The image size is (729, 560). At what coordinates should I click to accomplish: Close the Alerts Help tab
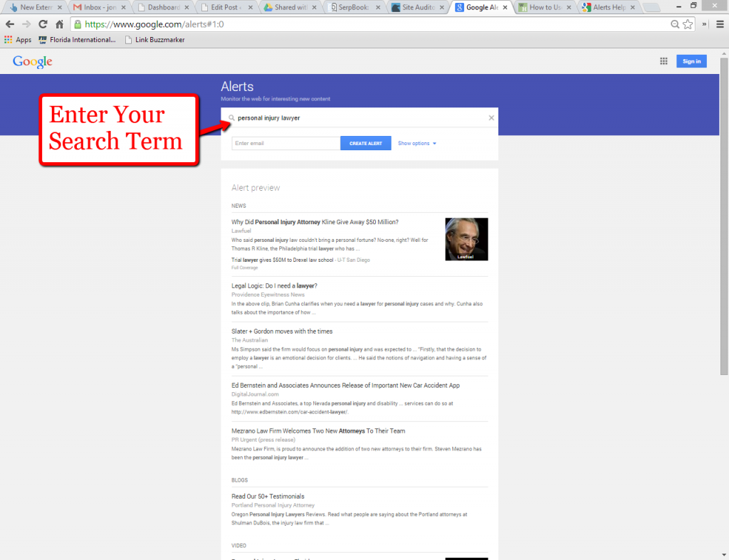pyautogui.click(x=632, y=7)
